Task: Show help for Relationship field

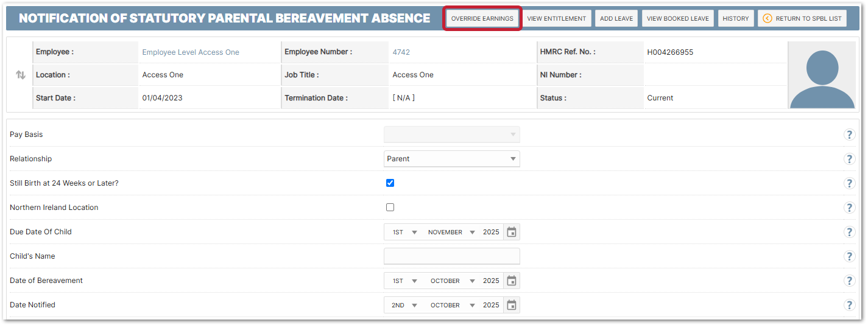Action: click(849, 159)
